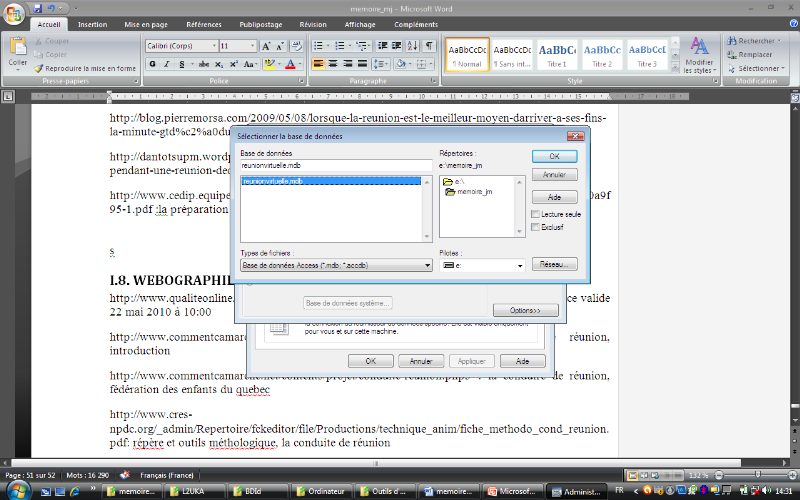Click Français (France) language status
The height and width of the screenshot is (500, 800).
pyautogui.click(x=167, y=475)
